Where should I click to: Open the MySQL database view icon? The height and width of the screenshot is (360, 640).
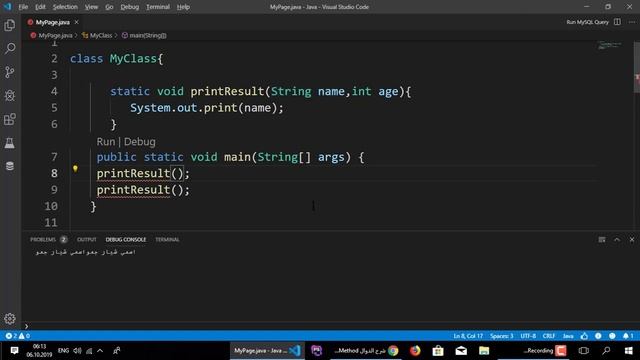10,166
